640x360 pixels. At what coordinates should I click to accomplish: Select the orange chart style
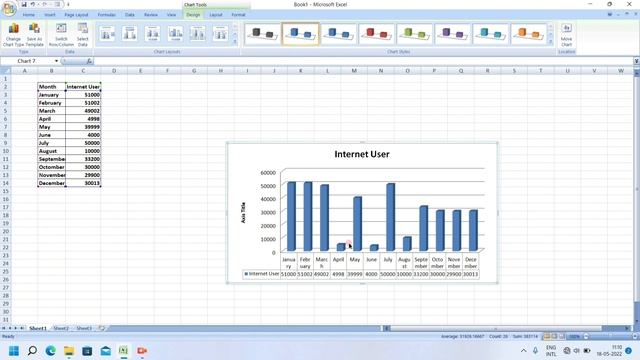[528, 34]
